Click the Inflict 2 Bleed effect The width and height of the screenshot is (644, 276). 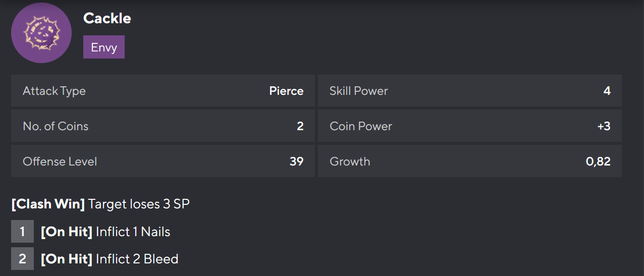(137, 259)
